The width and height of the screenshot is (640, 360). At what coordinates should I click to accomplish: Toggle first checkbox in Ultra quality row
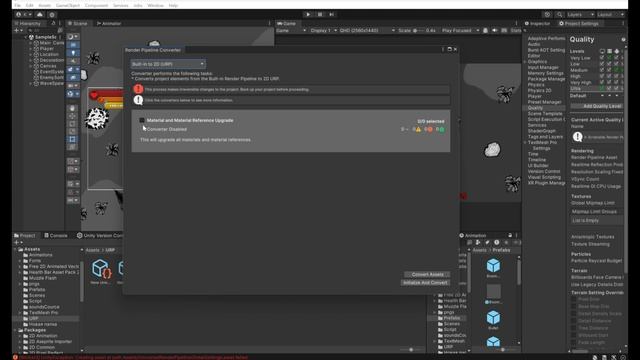click(602, 88)
